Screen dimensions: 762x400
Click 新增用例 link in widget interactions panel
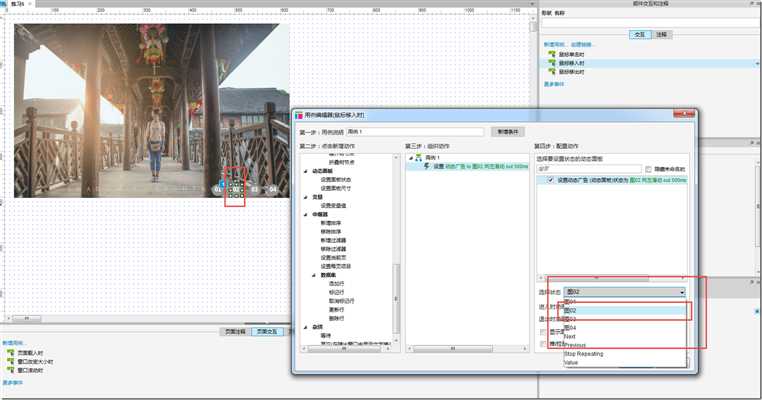554,45
